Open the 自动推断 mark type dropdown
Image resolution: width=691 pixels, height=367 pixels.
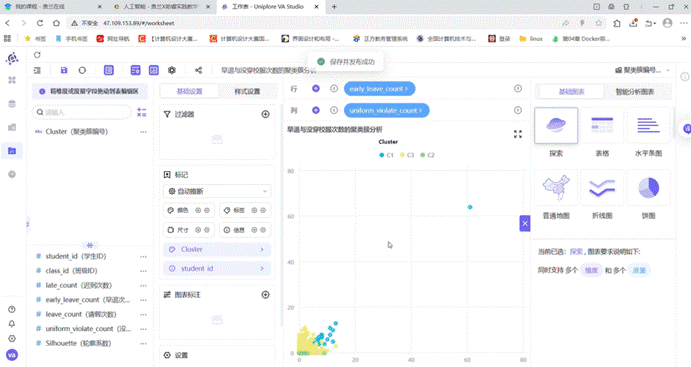(217, 191)
